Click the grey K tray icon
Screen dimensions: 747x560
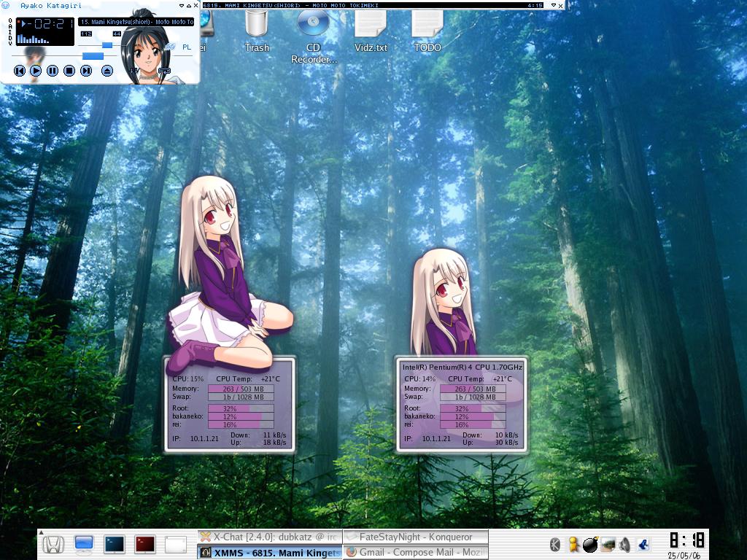pyautogui.click(x=555, y=544)
